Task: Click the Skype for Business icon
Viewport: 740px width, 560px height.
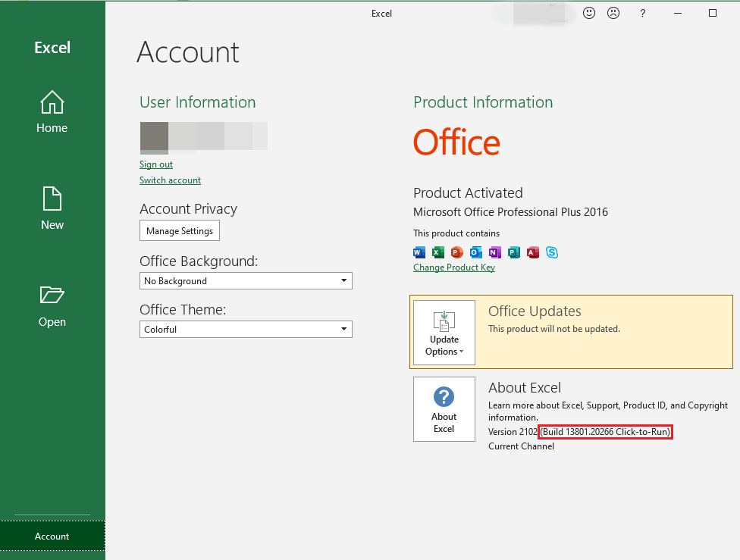Action: (552, 252)
